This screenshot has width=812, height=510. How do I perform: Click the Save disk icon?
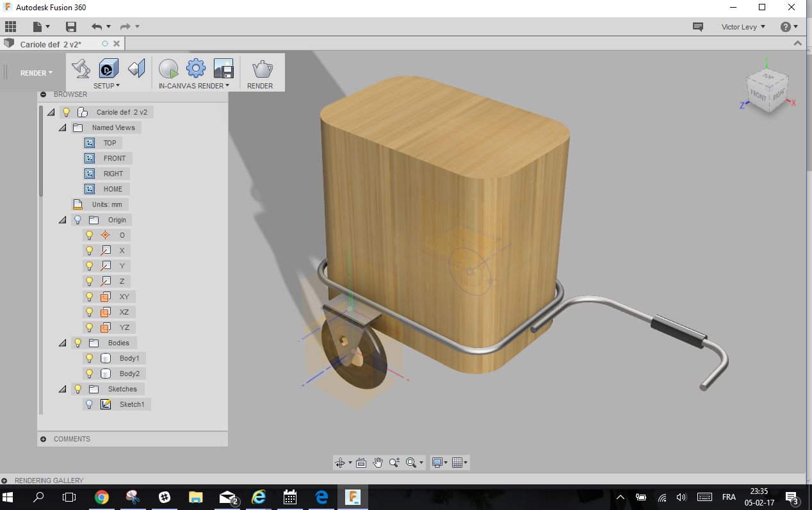click(x=70, y=26)
